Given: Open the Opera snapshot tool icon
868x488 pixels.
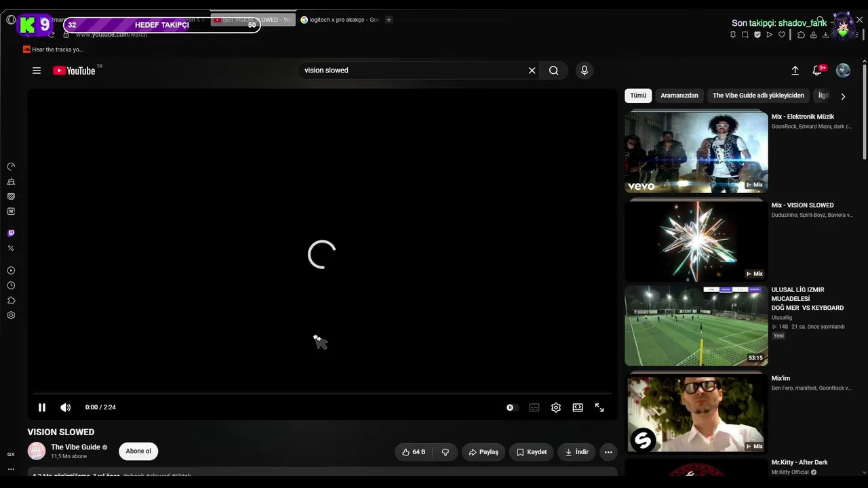Looking at the screenshot, I should point(745,35).
